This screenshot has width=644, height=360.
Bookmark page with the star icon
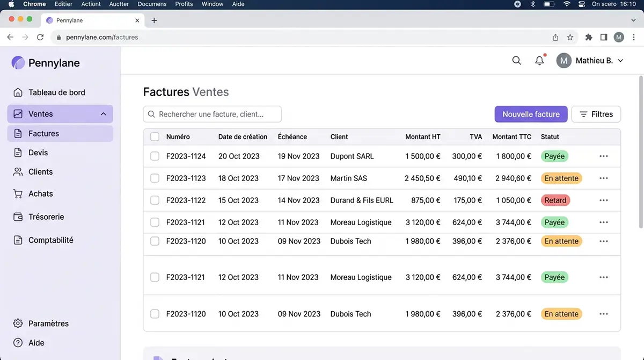[570, 37]
